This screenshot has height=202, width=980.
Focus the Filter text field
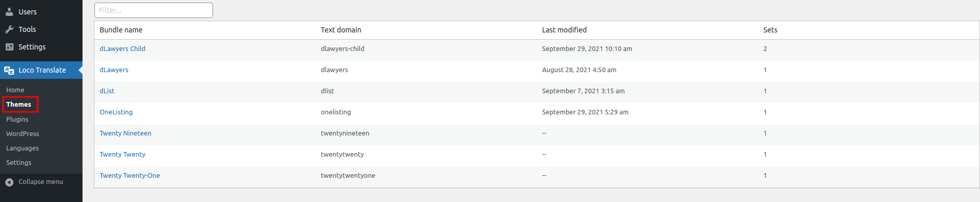click(154, 10)
